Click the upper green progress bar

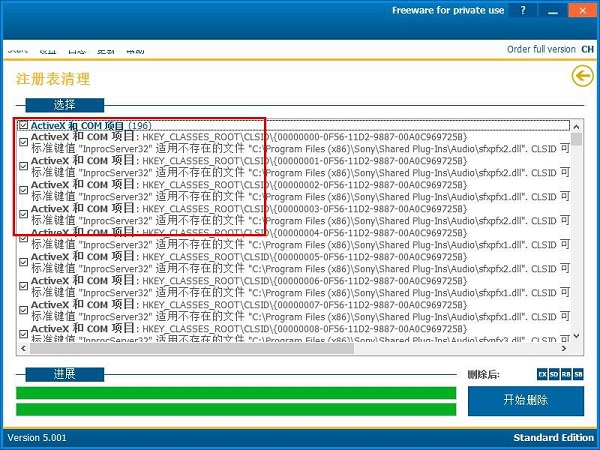(236, 393)
